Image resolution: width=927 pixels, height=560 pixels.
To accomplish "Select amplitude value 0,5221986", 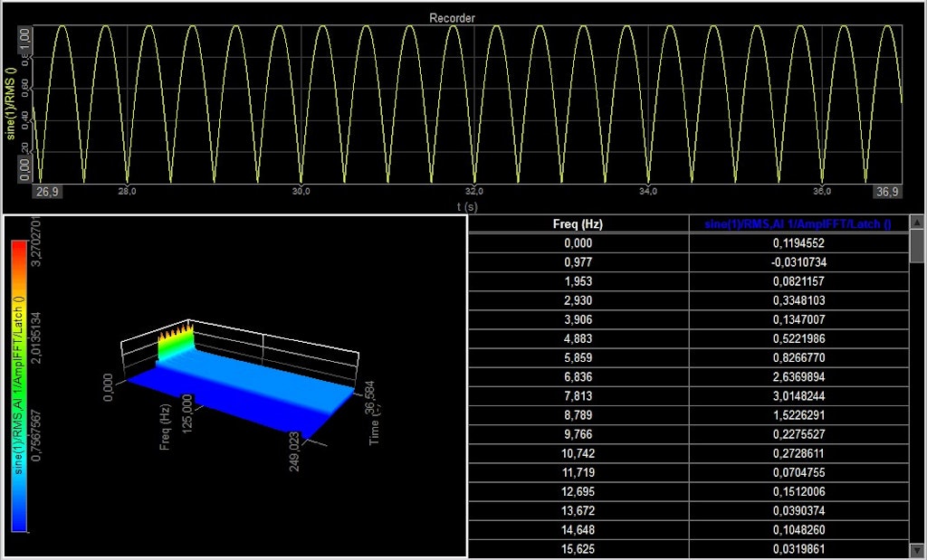I will tap(798, 338).
